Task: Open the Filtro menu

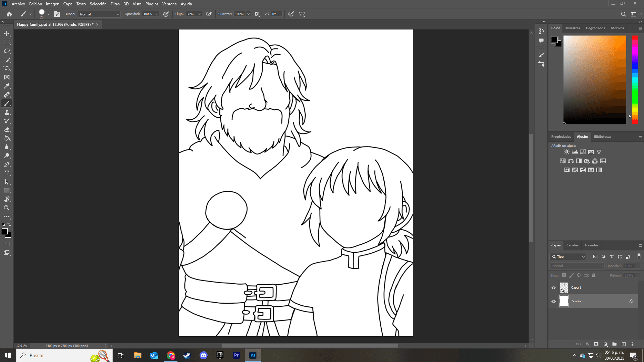Action: click(x=115, y=4)
